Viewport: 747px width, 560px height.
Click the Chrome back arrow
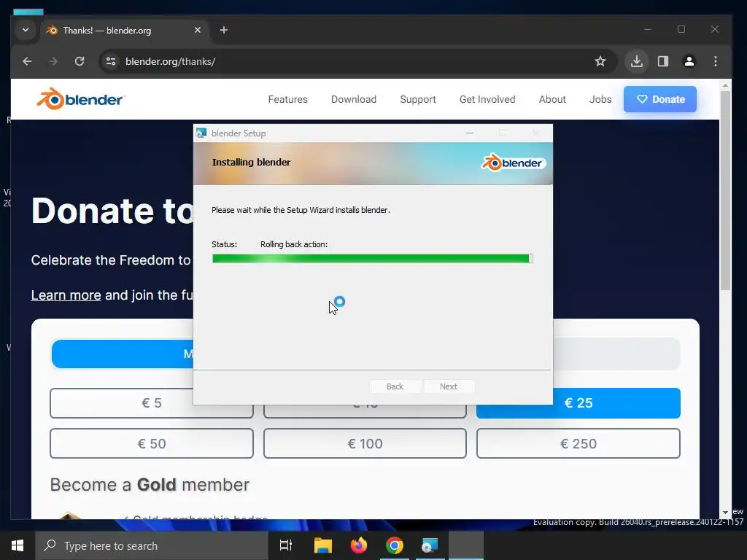tap(27, 61)
